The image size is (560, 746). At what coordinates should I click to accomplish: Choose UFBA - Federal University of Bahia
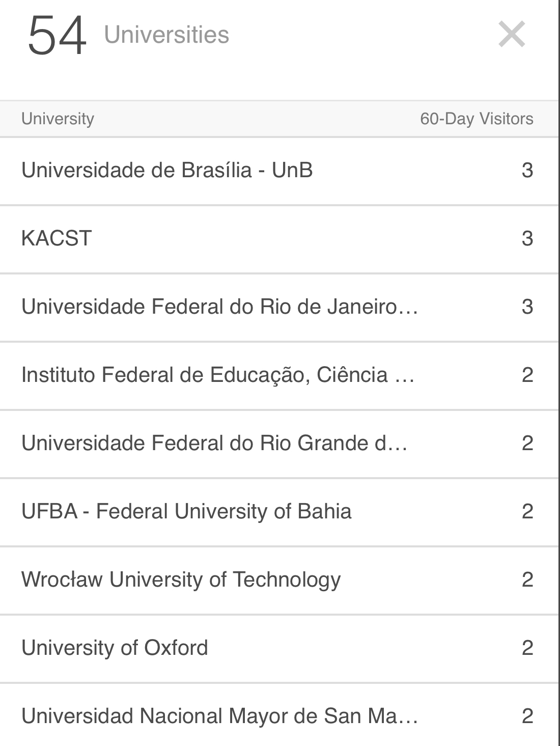pos(186,511)
